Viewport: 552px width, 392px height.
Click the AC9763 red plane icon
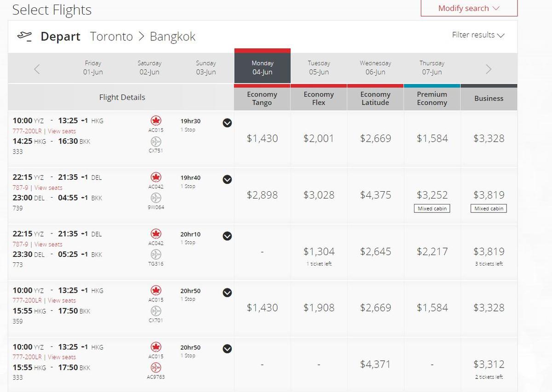point(156,368)
